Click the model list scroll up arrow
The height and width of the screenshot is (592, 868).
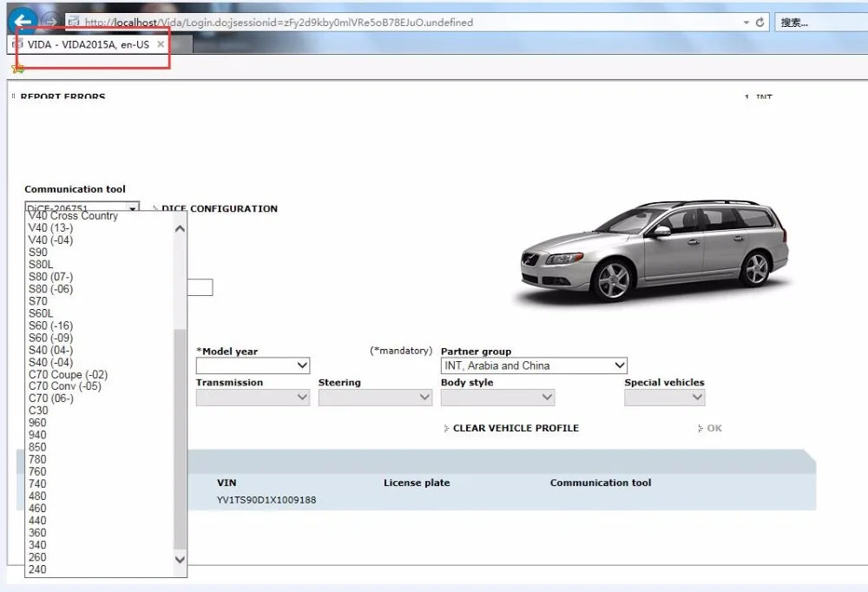click(180, 228)
